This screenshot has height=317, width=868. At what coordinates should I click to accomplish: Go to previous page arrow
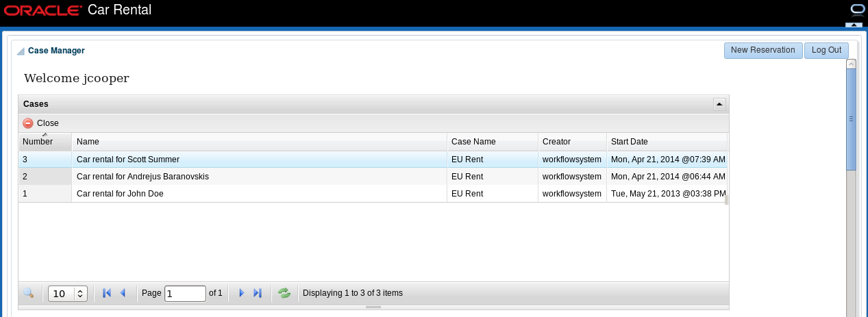123,293
